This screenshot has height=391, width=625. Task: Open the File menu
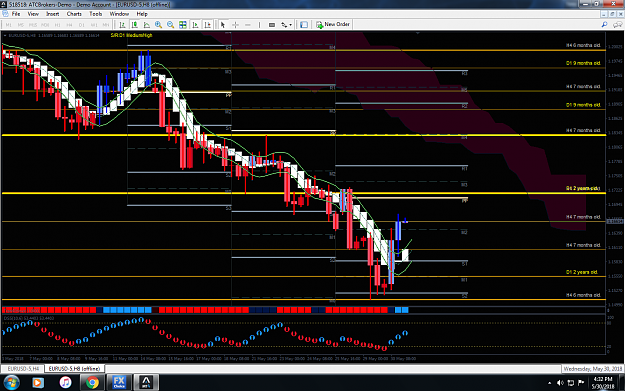(x=16, y=14)
